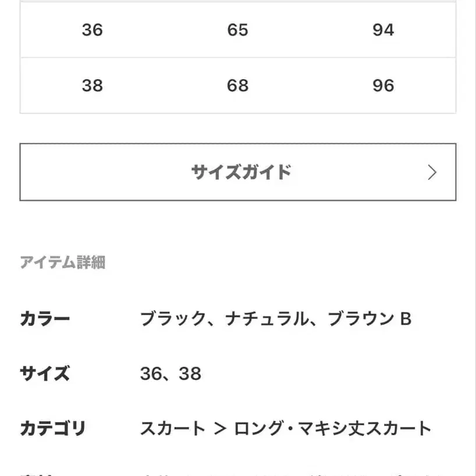Open the ロング・マキシ丈スカート category link
This screenshot has width=476, height=476.
(333, 429)
